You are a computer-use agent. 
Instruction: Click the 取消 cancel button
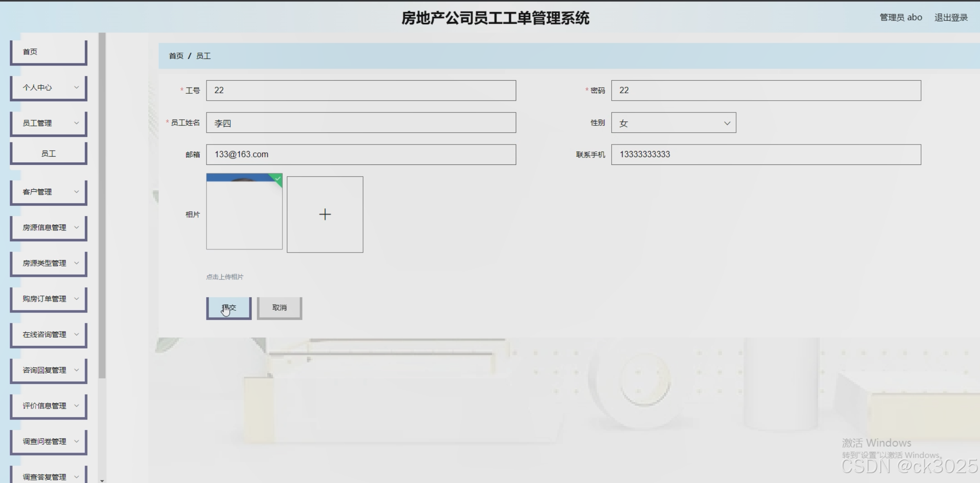pyautogui.click(x=279, y=308)
